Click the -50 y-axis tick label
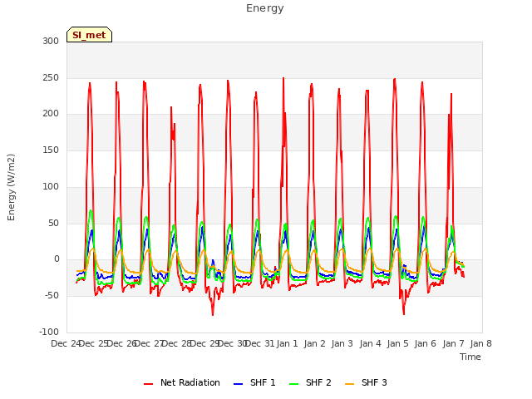Screen dimensions: 532x399 [x=52, y=296]
